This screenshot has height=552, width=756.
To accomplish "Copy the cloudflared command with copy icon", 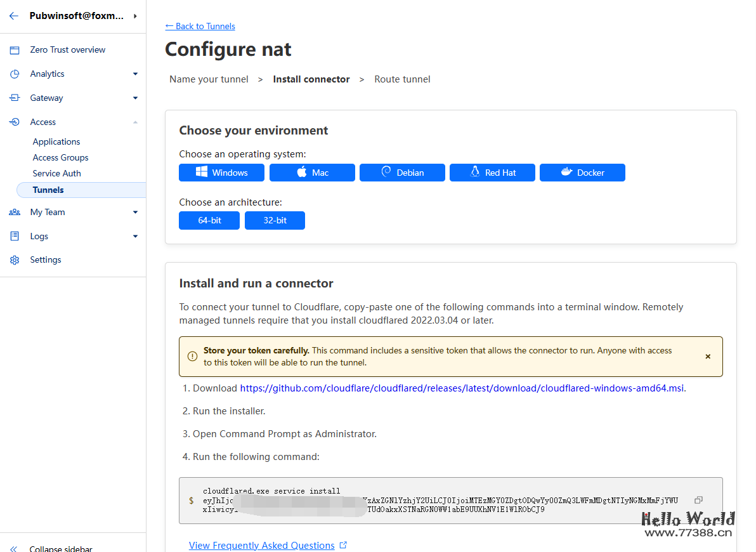I will click(x=698, y=500).
